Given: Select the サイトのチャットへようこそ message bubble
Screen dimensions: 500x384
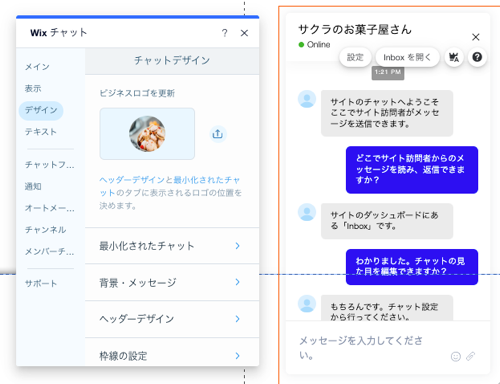Looking at the screenshot, I should point(387,113).
